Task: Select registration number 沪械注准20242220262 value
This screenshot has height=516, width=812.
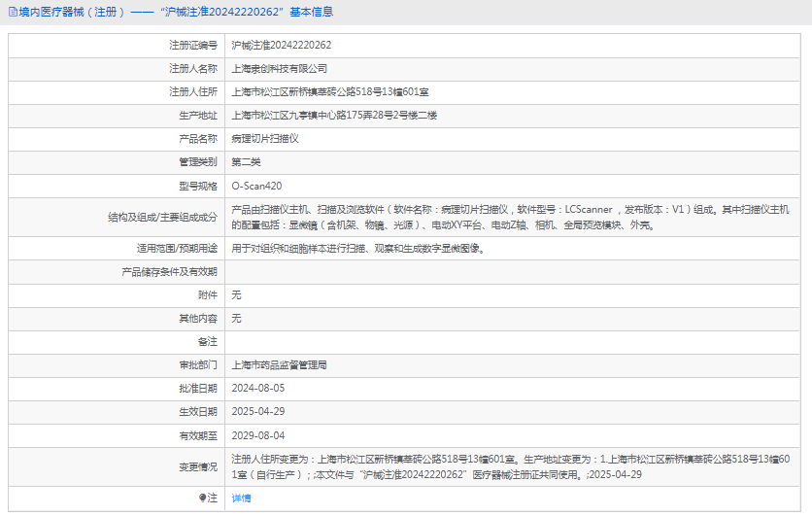Action: (x=282, y=45)
